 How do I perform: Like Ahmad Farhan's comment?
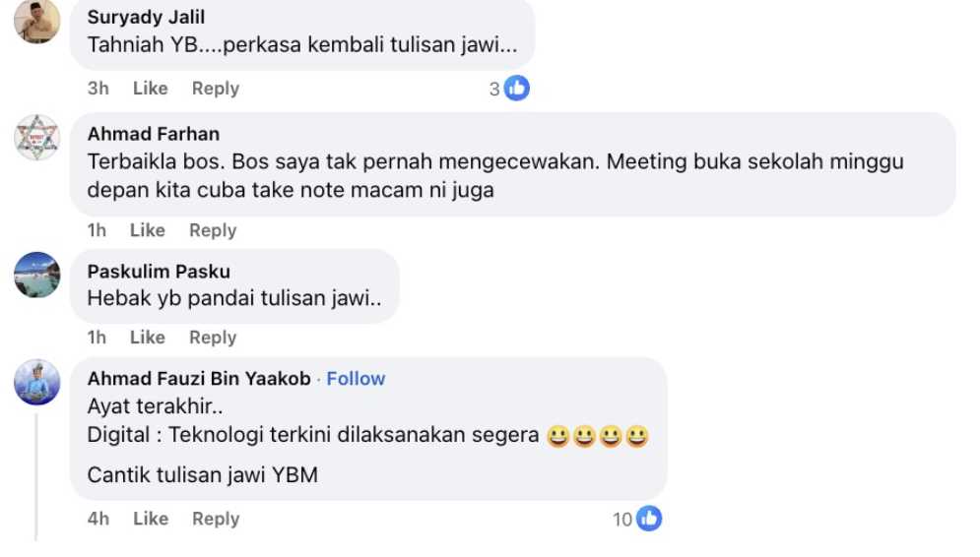coord(147,230)
